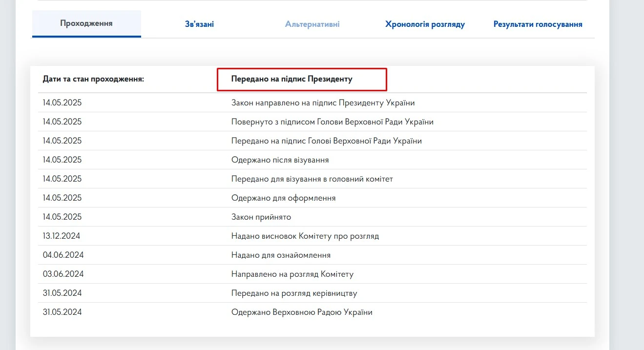The image size is (644, 350).
Task: Select the Закон прийнято entry
Action: tap(261, 217)
